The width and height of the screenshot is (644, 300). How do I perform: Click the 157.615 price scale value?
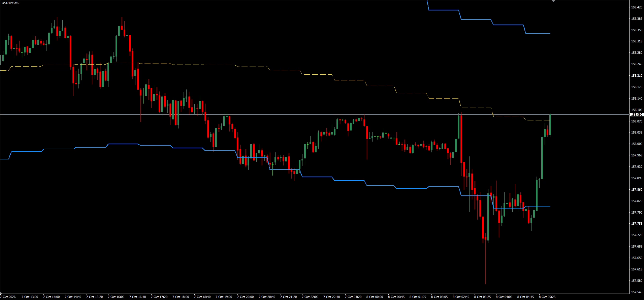(x=636, y=269)
